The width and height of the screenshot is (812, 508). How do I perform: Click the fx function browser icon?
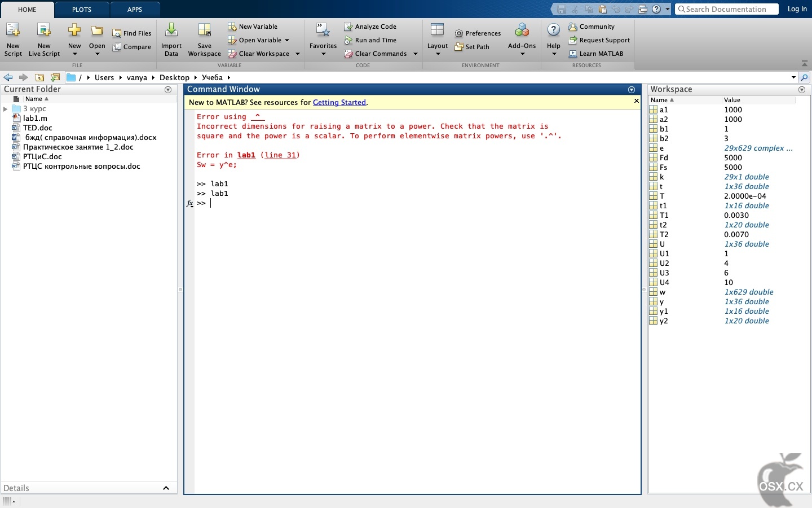click(x=190, y=203)
